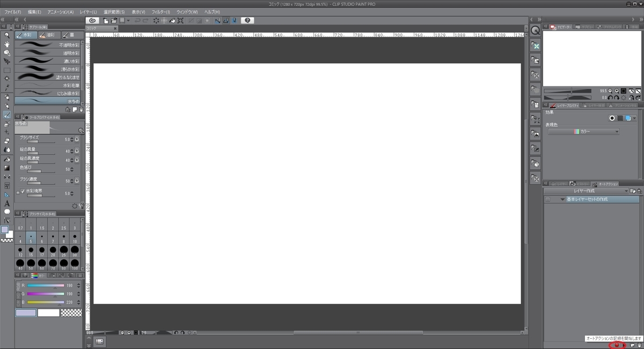
Task: Open the ファイル(F) menu
Action: click(13, 12)
